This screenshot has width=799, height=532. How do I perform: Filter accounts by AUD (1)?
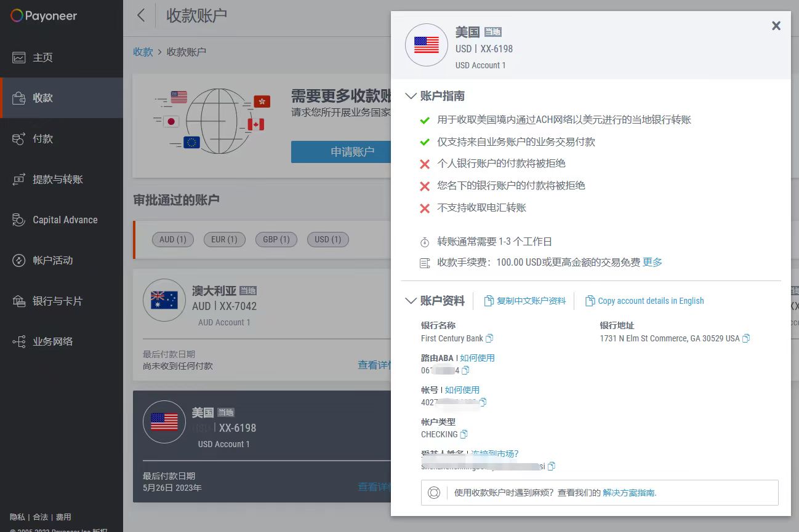(x=173, y=239)
